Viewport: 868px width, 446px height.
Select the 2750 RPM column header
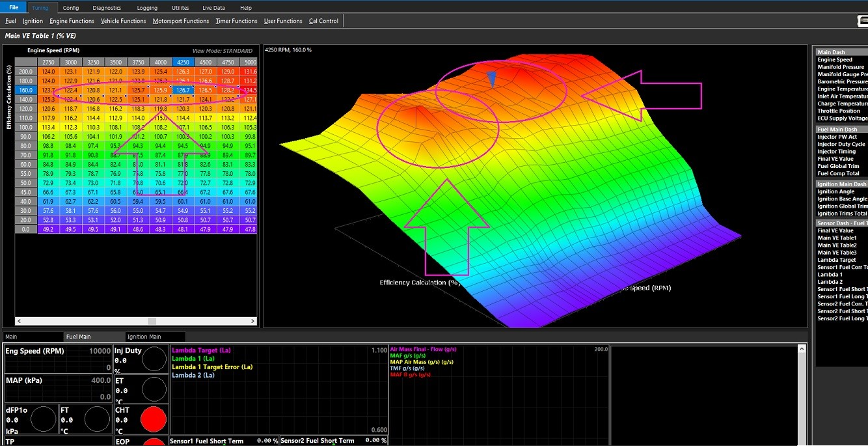(48, 62)
